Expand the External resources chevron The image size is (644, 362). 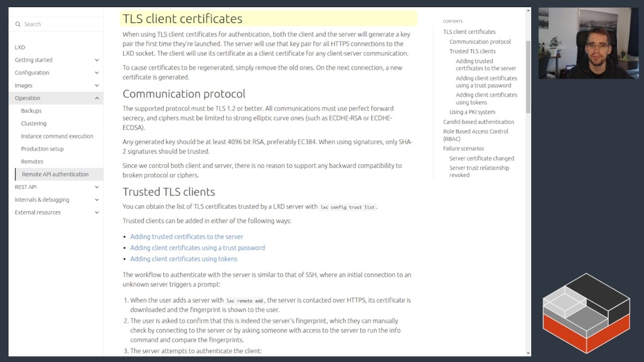(97, 213)
